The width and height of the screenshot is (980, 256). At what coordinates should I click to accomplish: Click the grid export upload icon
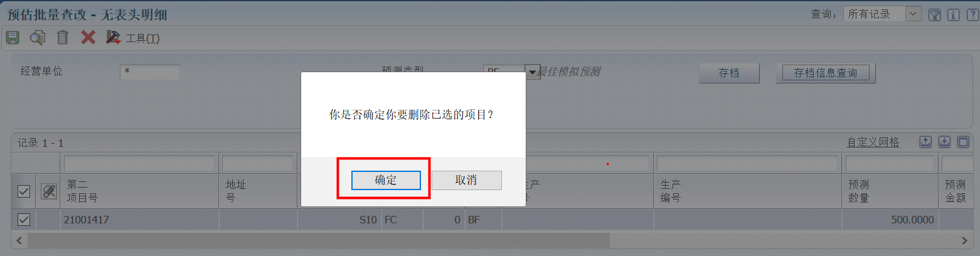(925, 142)
